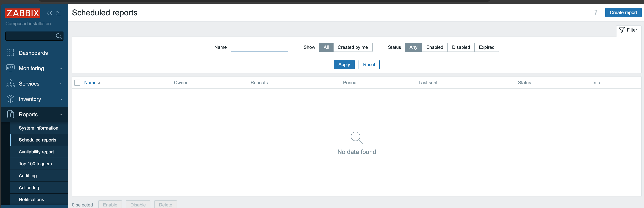Set Status filter to Expired

pos(486,47)
